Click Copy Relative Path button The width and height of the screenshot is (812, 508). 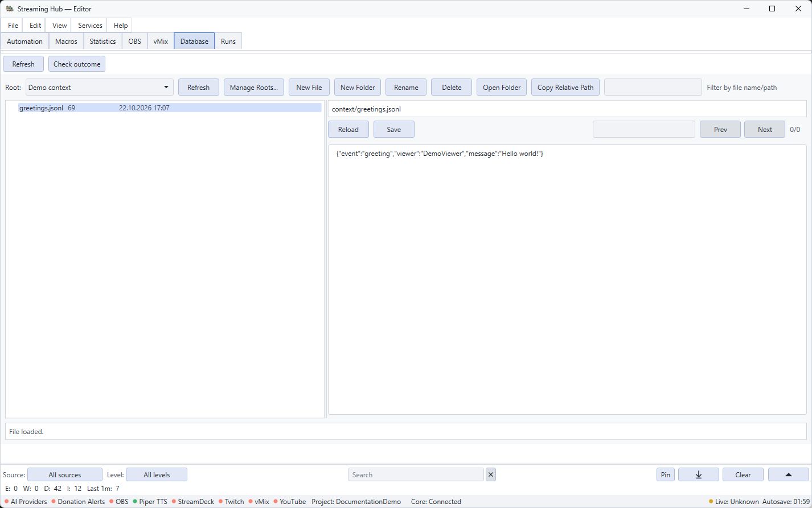pyautogui.click(x=565, y=87)
